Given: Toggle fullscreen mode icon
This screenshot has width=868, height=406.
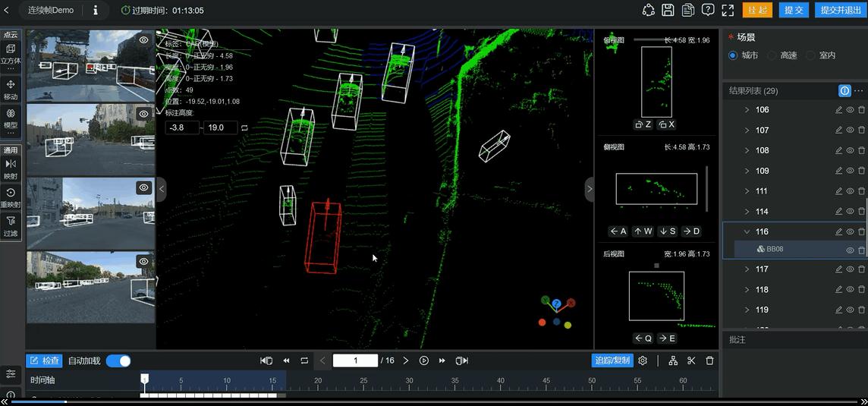Looking at the screenshot, I should 728,10.
